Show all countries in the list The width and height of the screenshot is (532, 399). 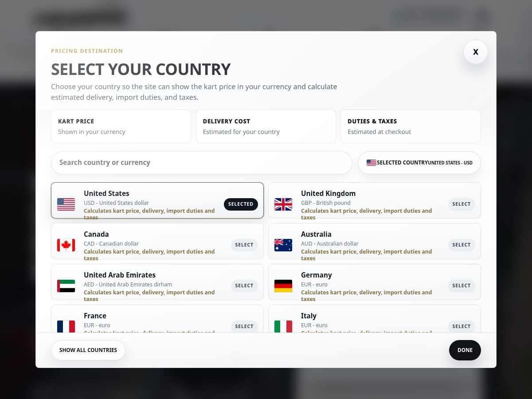(88, 350)
